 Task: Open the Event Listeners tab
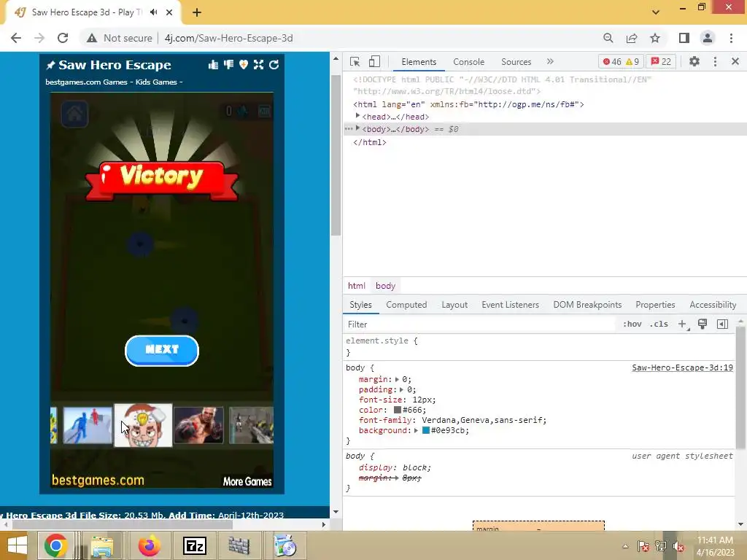510,305
